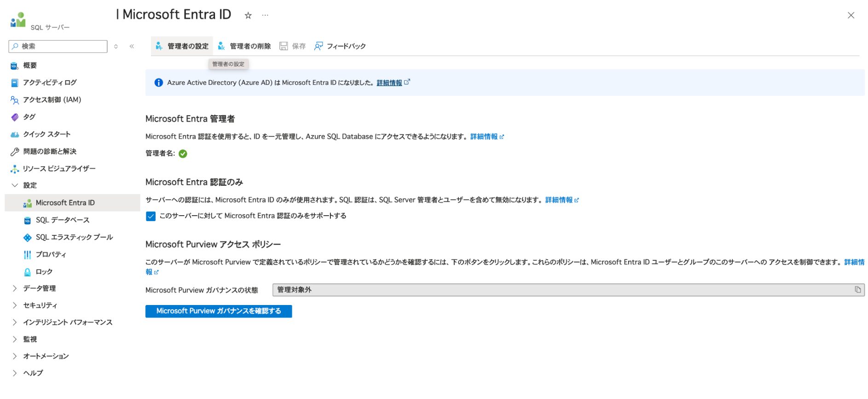
Task: Click the green checkmark beside 管理者名
Action: coord(183,154)
